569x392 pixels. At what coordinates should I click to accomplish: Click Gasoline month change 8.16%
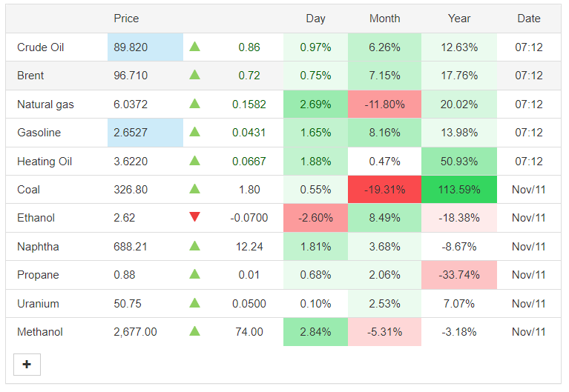point(385,133)
